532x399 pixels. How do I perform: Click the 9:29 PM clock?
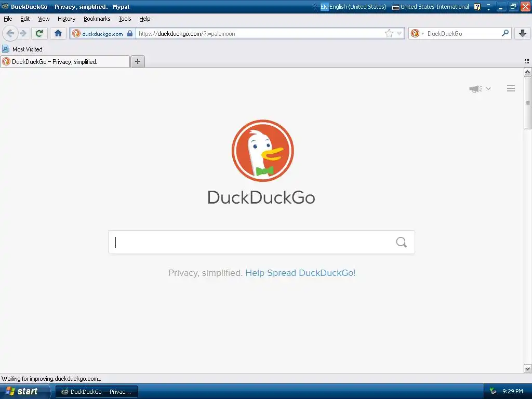point(513,391)
